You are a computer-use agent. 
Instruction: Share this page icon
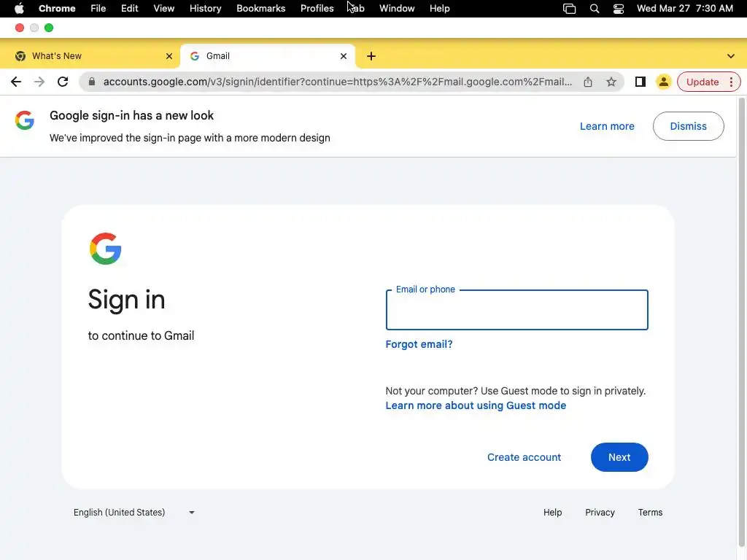tap(588, 82)
